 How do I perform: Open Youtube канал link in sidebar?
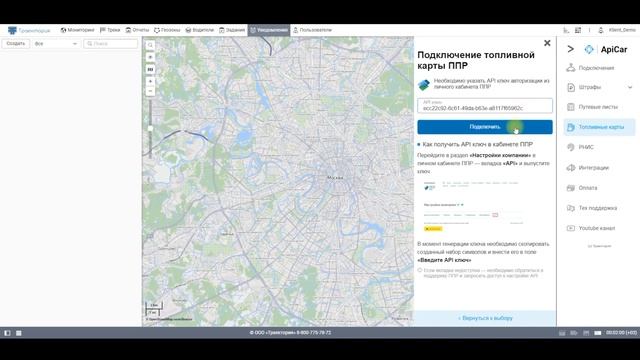point(597,228)
